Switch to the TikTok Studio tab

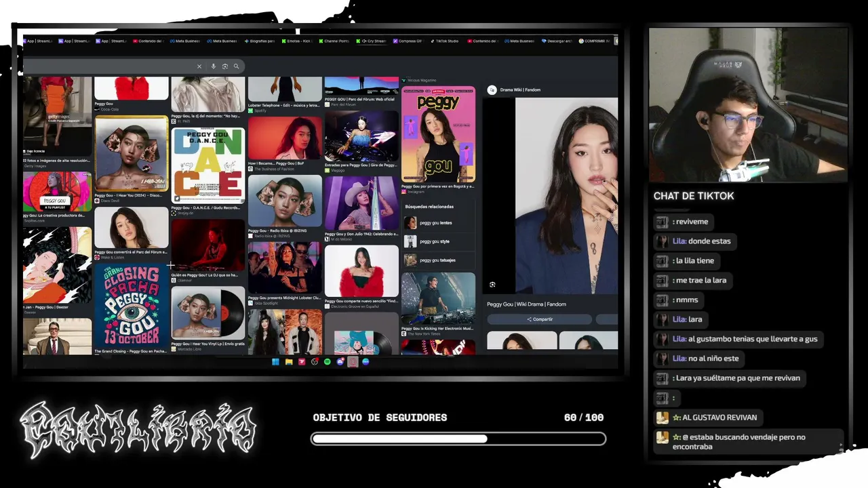443,41
